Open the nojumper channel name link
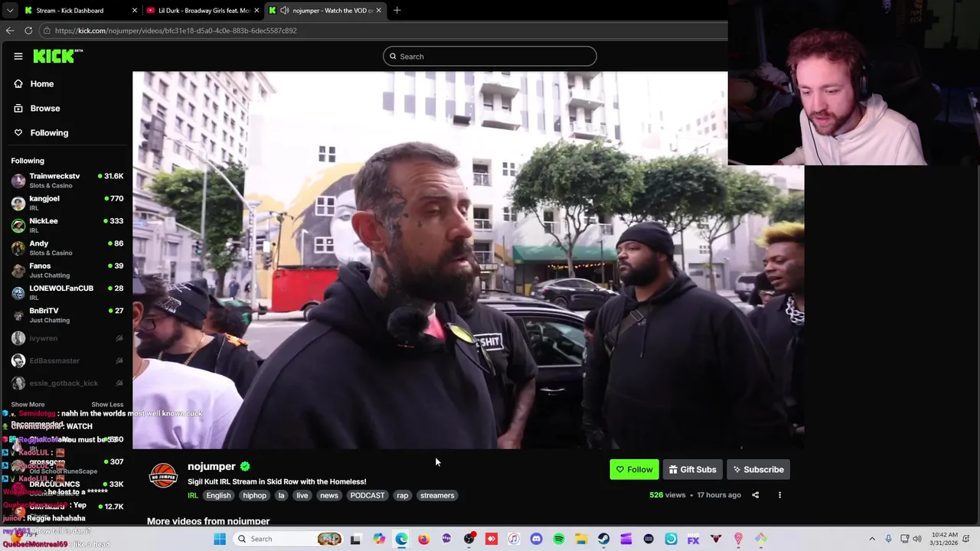 coord(211,466)
